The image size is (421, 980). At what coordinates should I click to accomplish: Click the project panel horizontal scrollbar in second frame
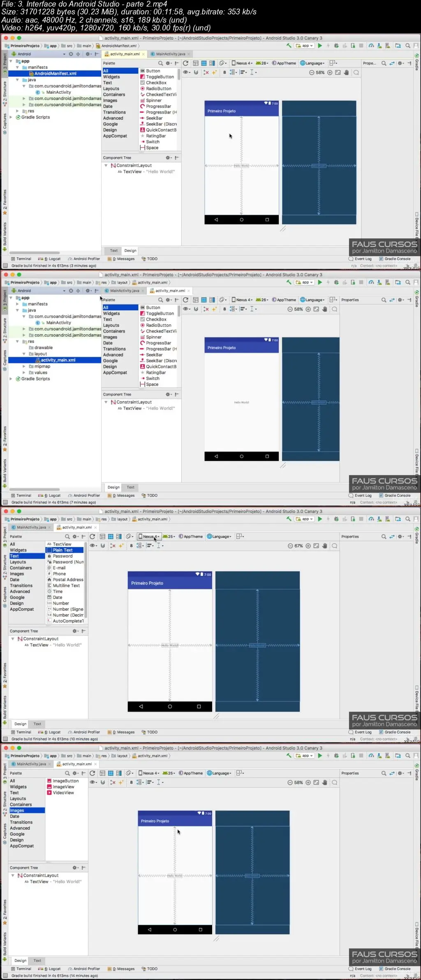(35, 489)
